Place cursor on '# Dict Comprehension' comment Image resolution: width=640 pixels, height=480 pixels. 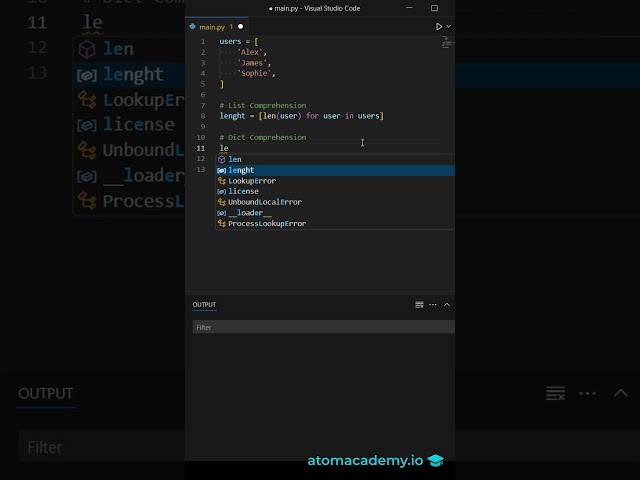pyautogui.click(x=263, y=138)
